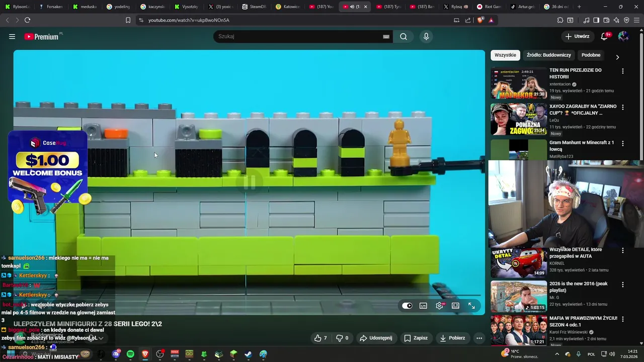Select the Podobne filter chip
644x362 pixels.
tap(591, 55)
